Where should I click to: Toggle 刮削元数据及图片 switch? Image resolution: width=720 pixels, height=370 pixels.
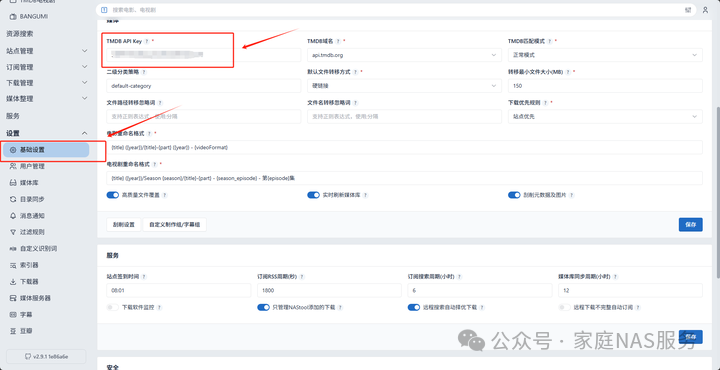point(514,195)
